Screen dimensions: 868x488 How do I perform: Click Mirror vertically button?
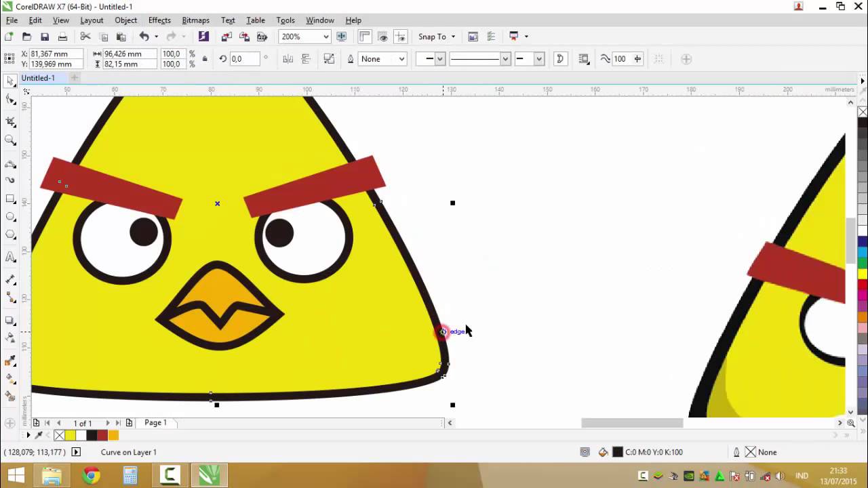(306, 59)
